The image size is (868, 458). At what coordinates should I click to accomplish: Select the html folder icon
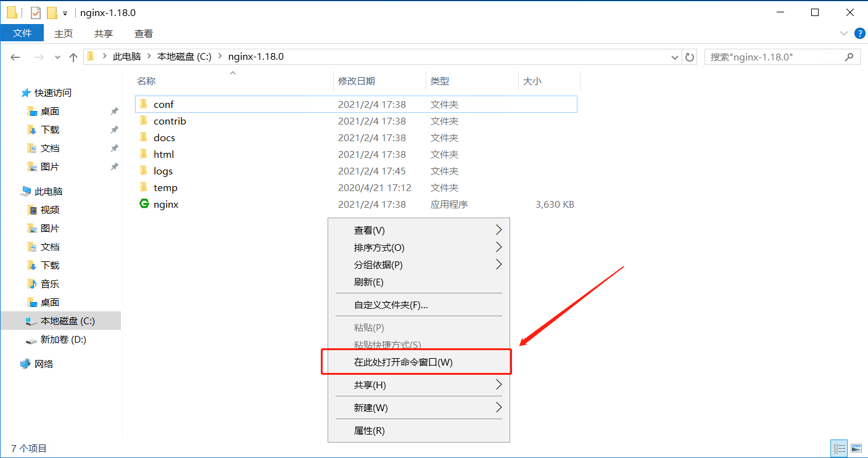143,154
